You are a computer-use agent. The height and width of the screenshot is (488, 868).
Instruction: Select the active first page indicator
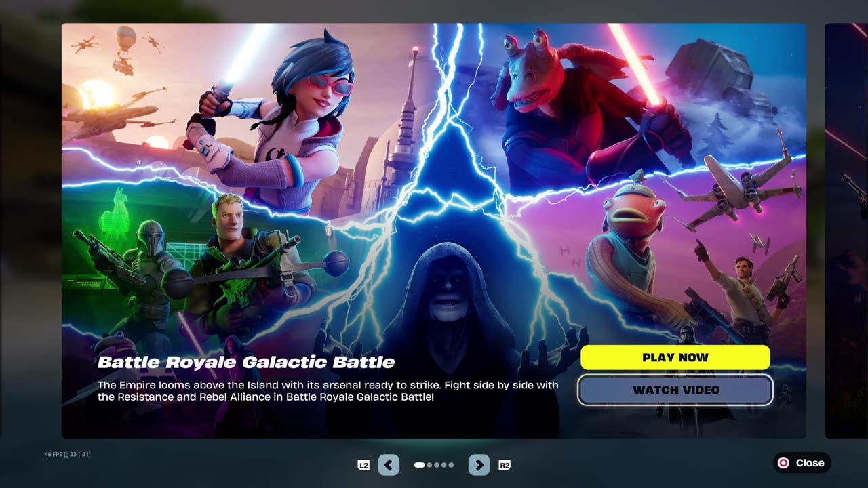click(420, 465)
